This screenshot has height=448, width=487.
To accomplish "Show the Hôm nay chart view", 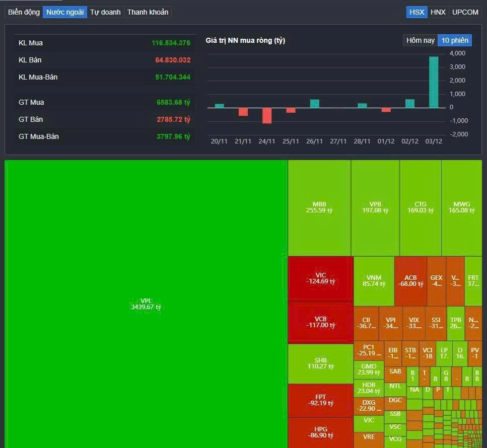I will click(x=420, y=40).
